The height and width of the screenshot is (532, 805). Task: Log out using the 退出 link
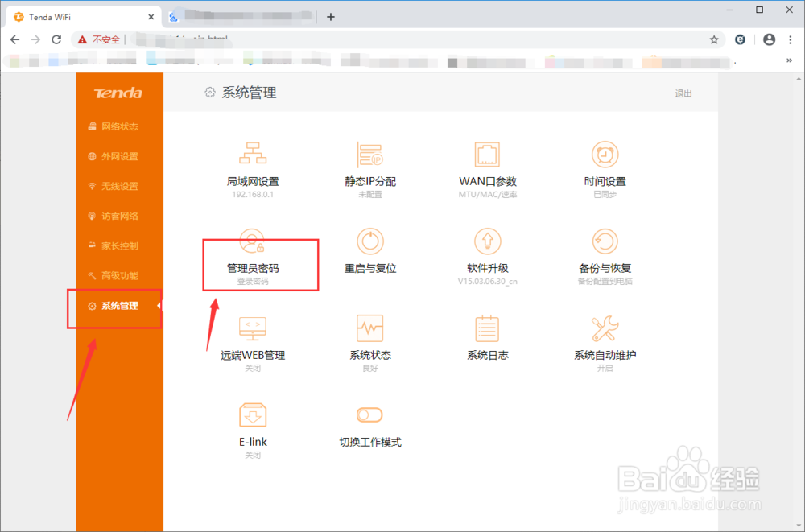[x=683, y=93]
